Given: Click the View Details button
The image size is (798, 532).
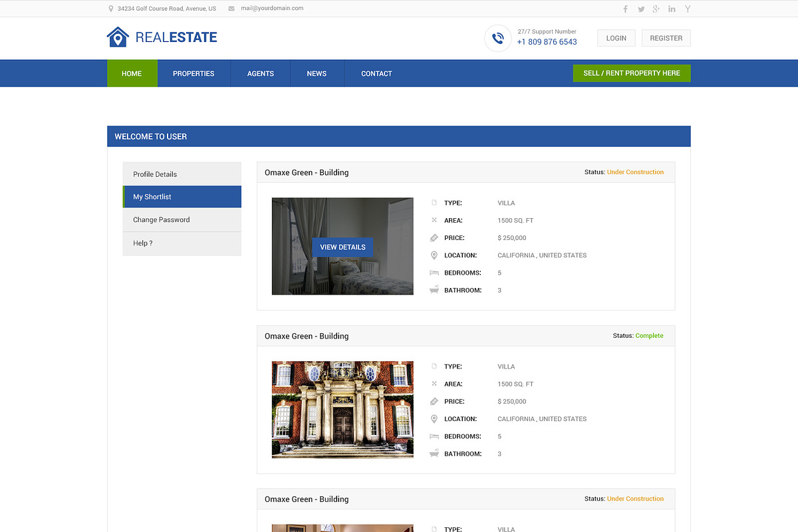Looking at the screenshot, I should click(342, 247).
